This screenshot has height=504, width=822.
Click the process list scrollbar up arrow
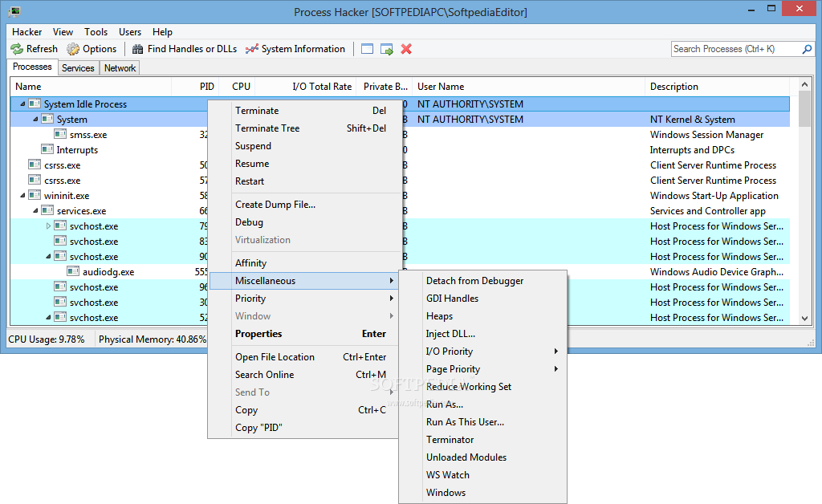click(804, 84)
